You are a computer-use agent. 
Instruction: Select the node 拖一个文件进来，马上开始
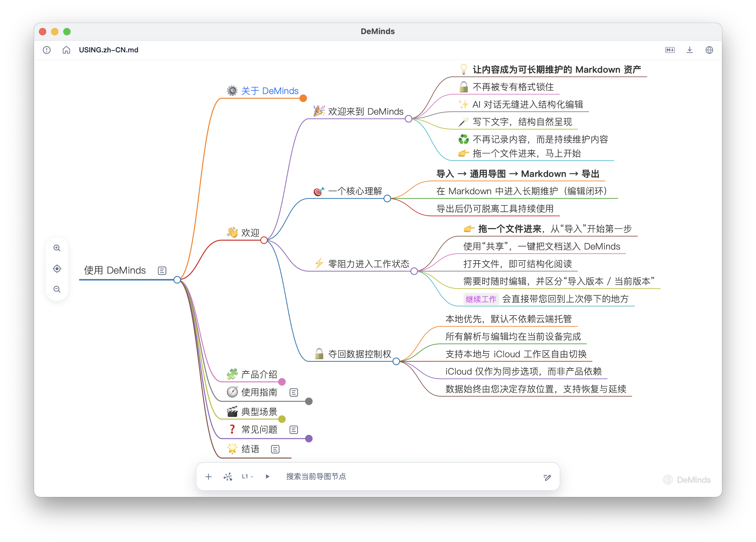point(520,154)
